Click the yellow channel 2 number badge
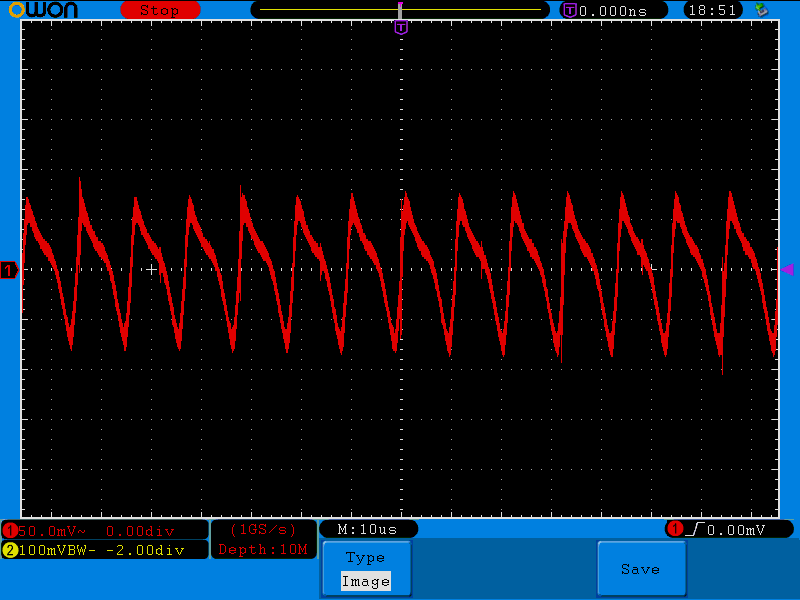The image size is (800, 600). (x=10, y=549)
